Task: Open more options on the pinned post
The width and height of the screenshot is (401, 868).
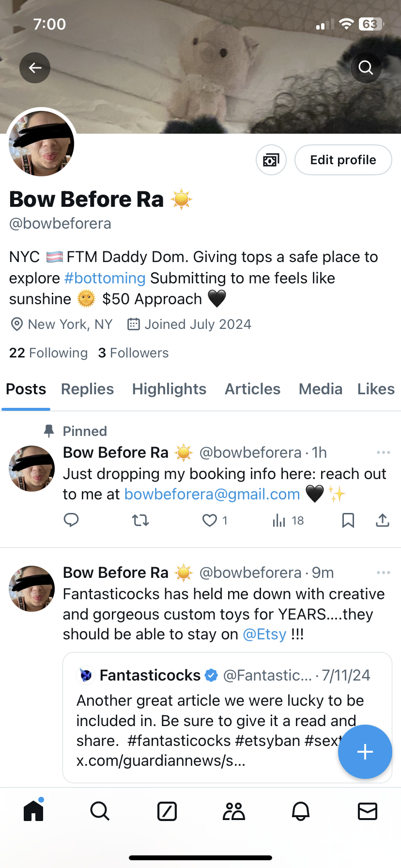Action: point(383,452)
